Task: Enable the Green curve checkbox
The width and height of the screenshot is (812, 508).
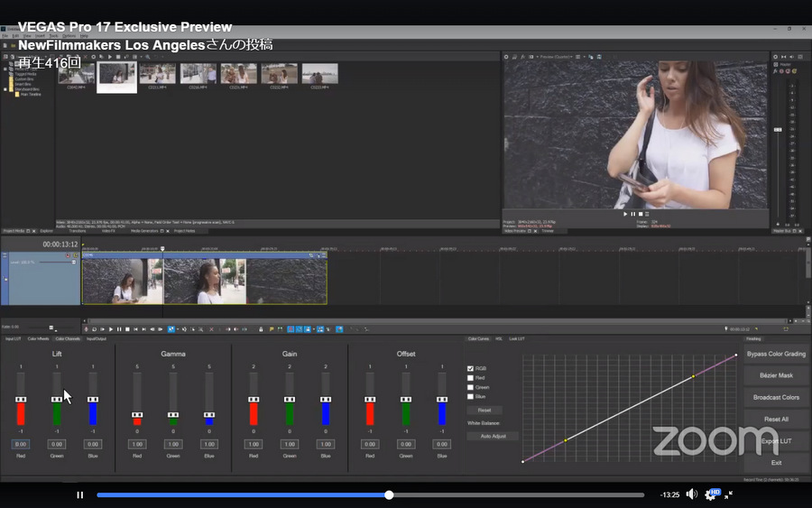Action: coord(470,387)
